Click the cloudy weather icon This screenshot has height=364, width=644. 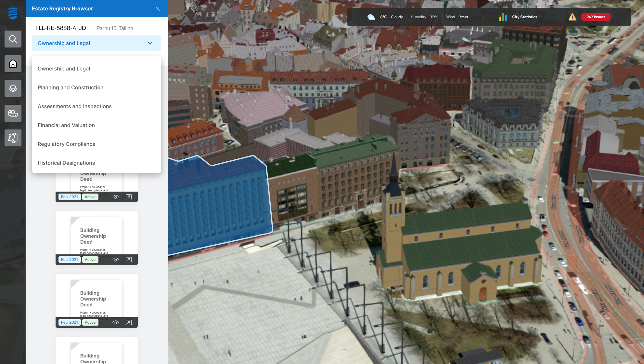[371, 17]
